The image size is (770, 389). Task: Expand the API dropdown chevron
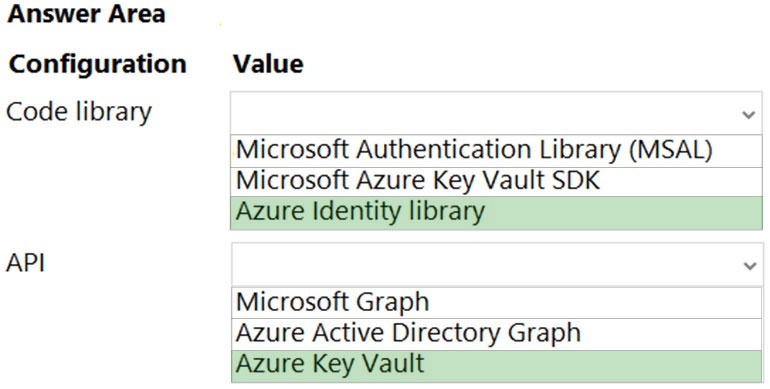(748, 266)
